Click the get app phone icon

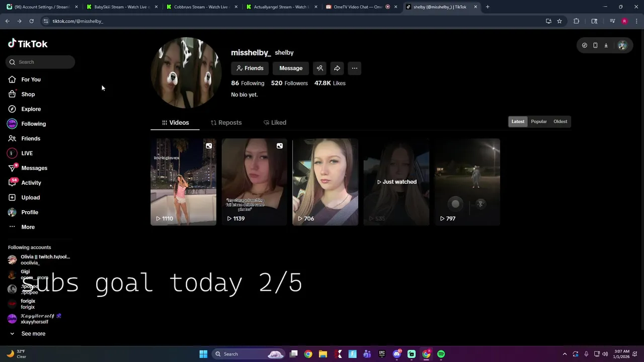coord(595,45)
